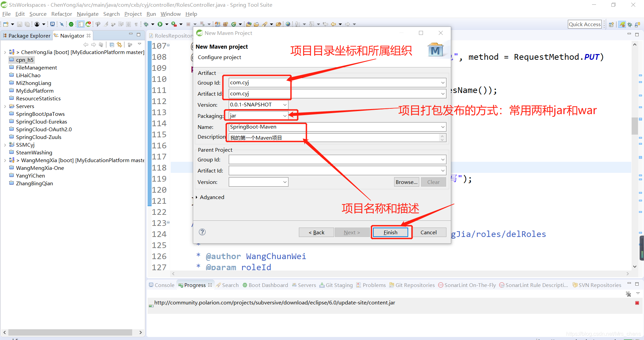Image resolution: width=644 pixels, height=340 pixels.
Task: Click the Finish button
Action: point(391,232)
